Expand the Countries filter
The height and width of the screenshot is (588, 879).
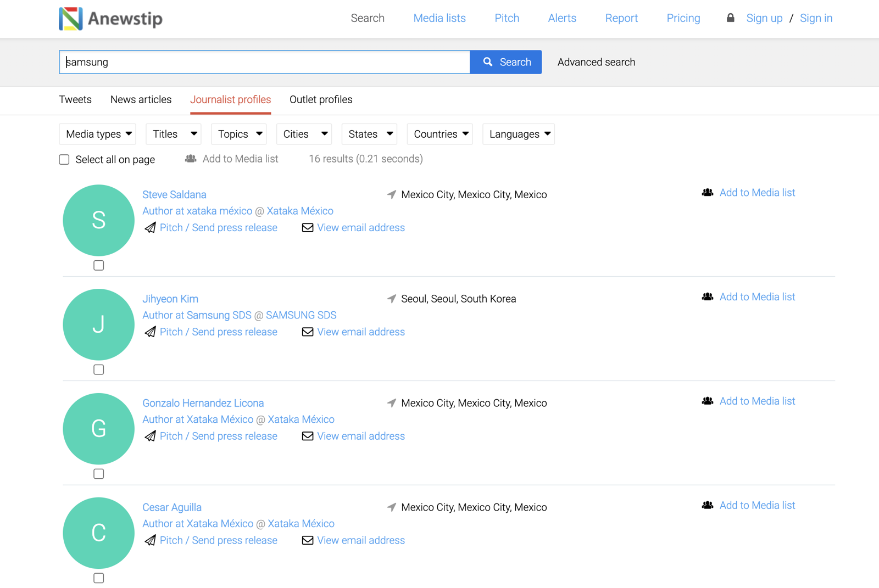(x=439, y=134)
